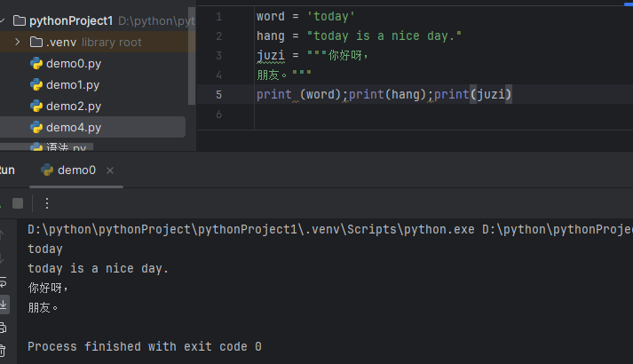Clear all console output with trash icon
Screen dimensions: 633x364
(3, 351)
